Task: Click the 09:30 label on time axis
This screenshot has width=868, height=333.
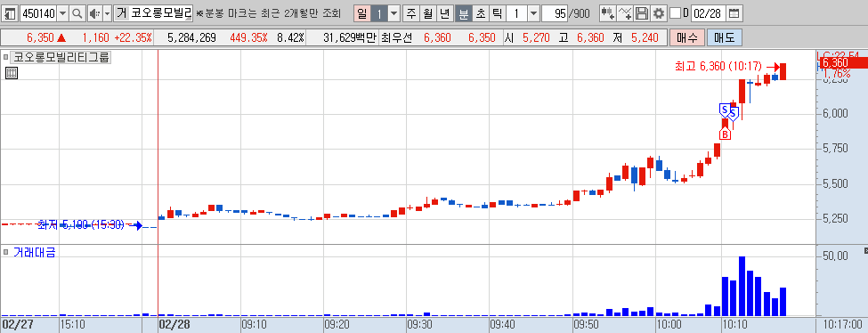Action: click(x=419, y=324)
